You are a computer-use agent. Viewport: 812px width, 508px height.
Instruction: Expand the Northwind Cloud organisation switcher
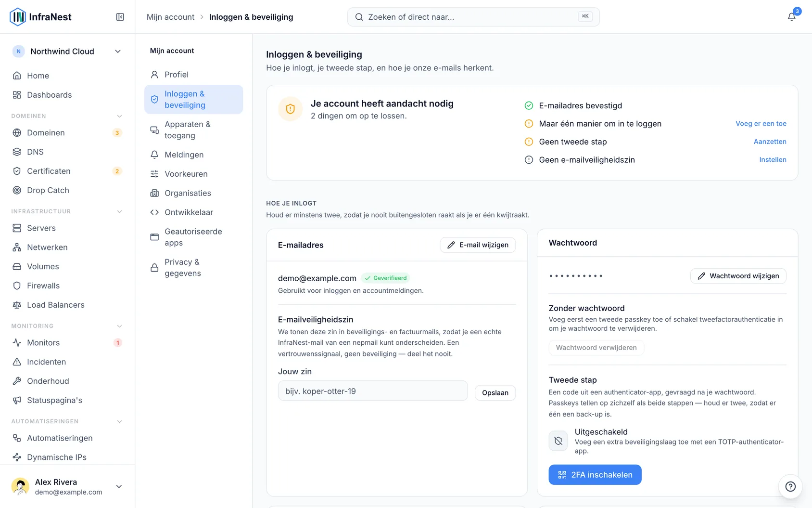tap(67, 52)
